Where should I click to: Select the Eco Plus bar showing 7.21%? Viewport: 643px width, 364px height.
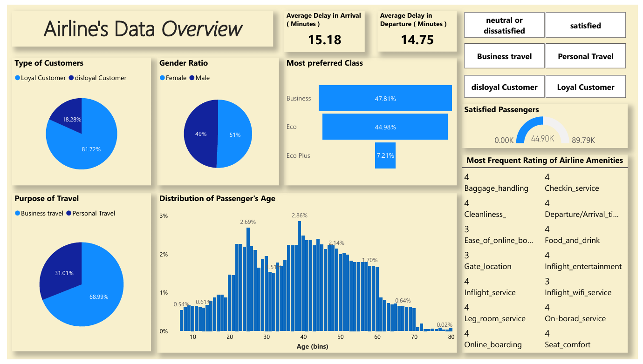[385, 155]
